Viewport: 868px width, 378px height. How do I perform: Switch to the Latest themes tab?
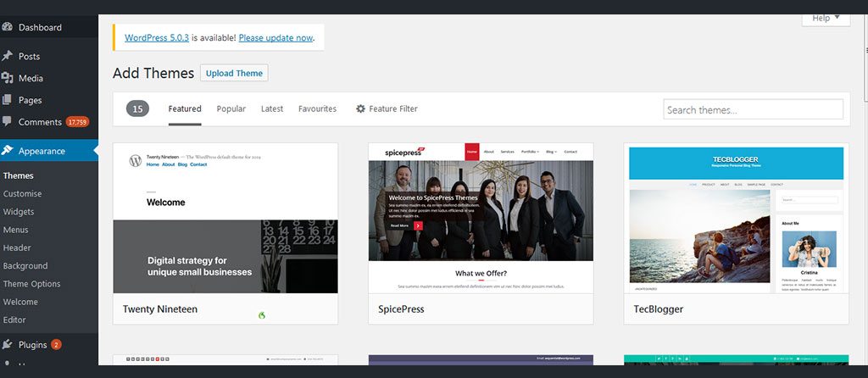[x=272, y=109]
